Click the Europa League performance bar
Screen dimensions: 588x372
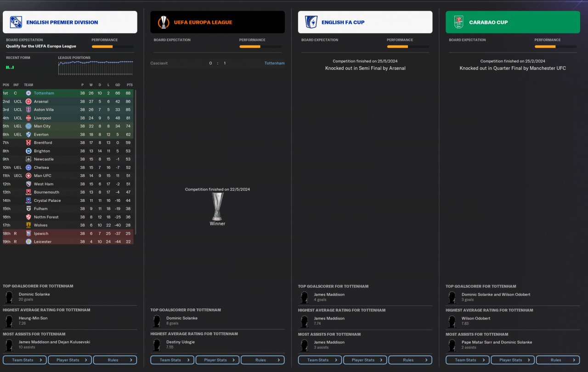click(x=260, y=46)
